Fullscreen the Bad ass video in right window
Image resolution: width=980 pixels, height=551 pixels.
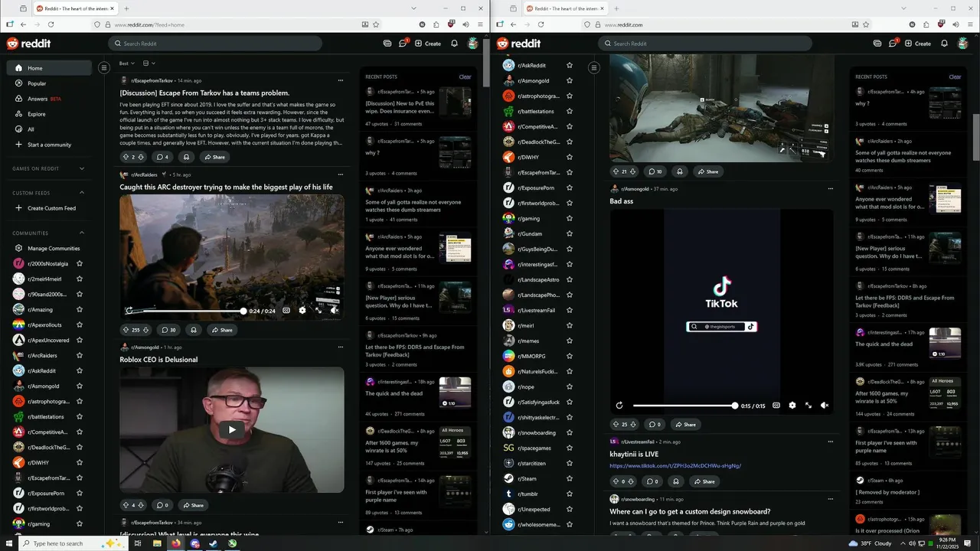[x=808, y=406]
